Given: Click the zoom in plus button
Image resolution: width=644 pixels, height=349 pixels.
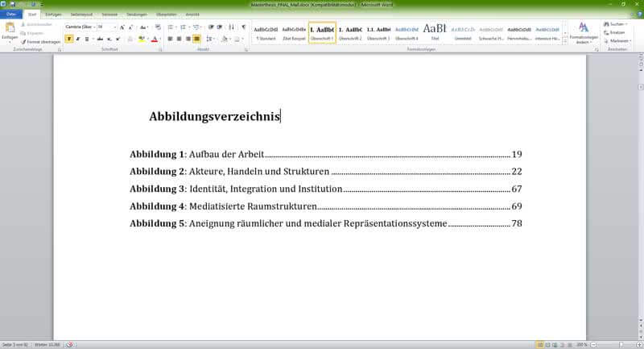Looking at the screenshot, I should pyautogui.click(x=639, y=345).
